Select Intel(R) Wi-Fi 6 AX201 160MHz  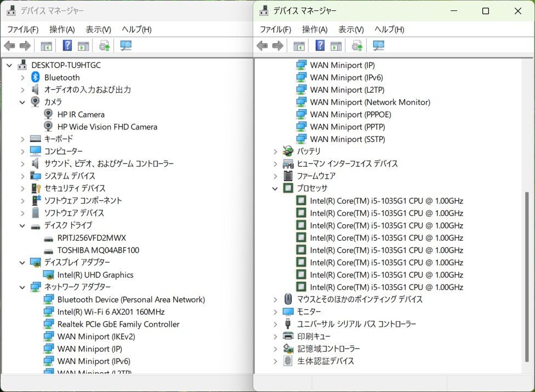pos(111,312)
